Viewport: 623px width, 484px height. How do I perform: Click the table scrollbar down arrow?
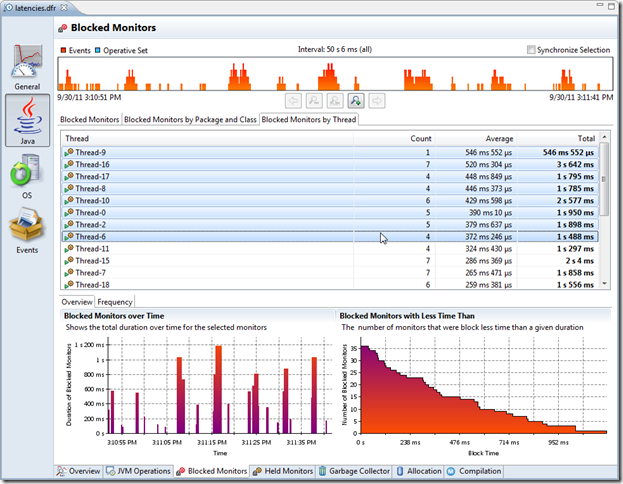pos(604,284)
